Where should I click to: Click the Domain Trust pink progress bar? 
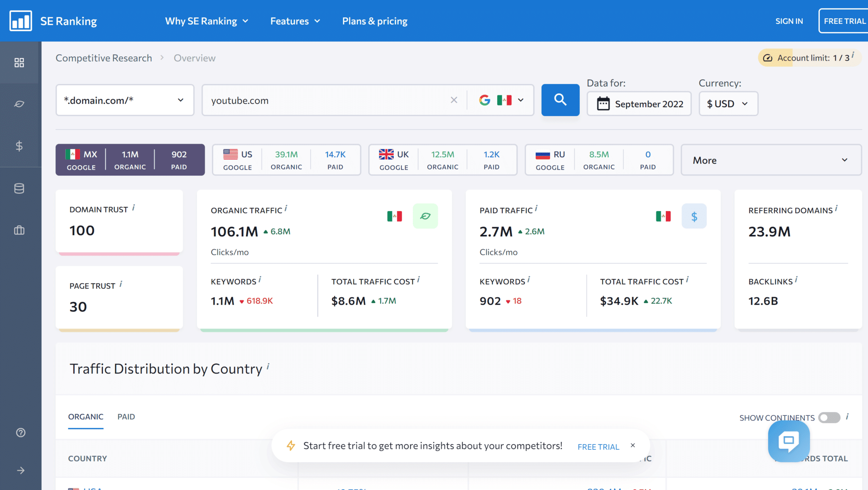click(120, 254)
